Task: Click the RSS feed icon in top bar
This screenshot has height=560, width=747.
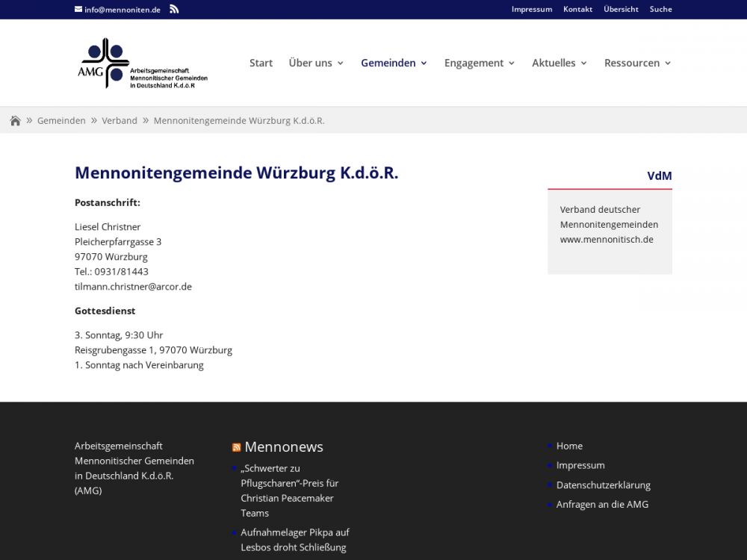Action: [174, 9]
